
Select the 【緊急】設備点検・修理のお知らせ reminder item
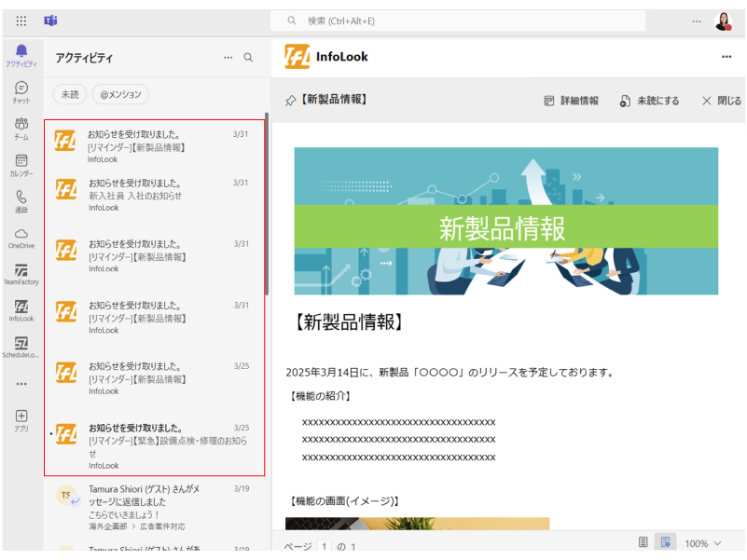coord(154,445)
